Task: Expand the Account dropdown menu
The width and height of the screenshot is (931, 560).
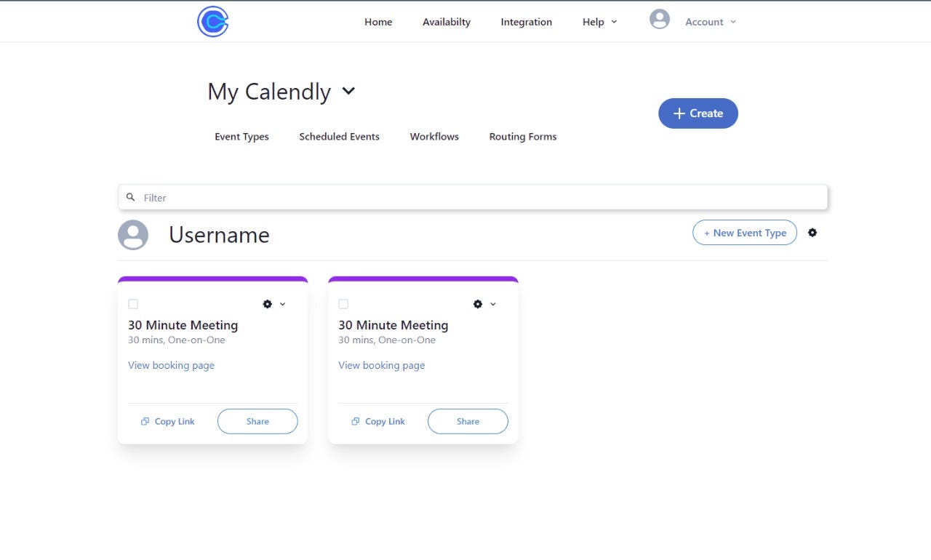Action: (x=711, y=22)
